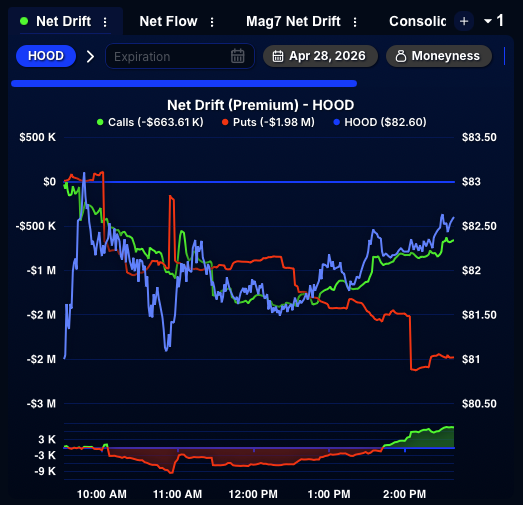Click the calendar icon beside Apr 28, 2026

tap(278, 56)
